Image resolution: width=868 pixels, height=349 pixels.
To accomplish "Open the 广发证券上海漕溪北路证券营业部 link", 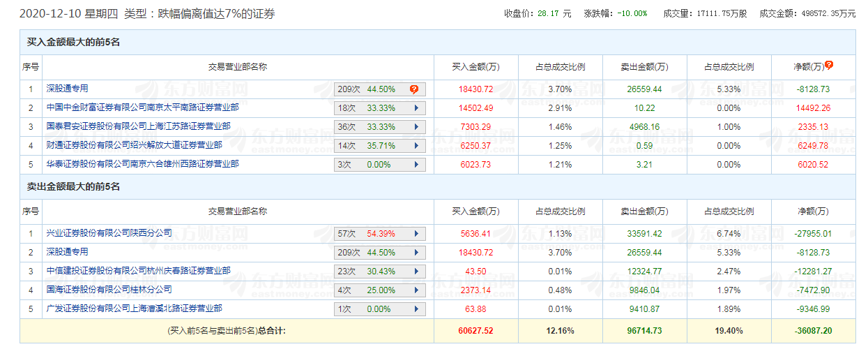I will click(x=134, y=308).
